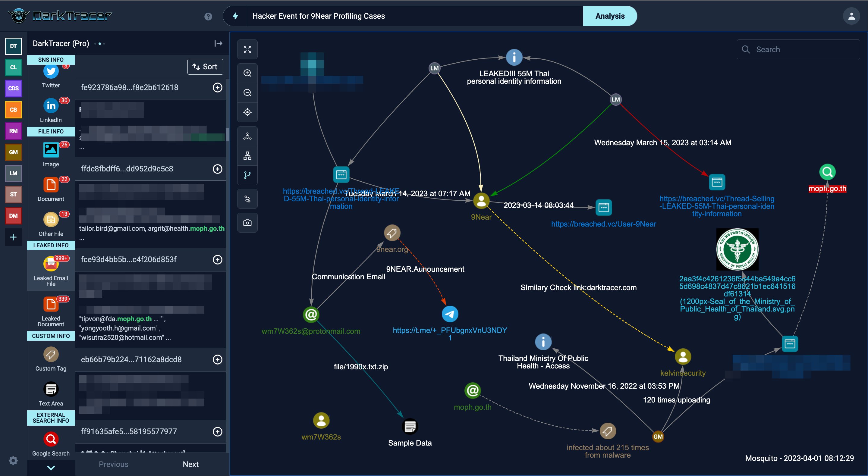Viewport: 868px width, 476px height.
Task: Select the moph.go.th search node
Action: tap(827, 172)
